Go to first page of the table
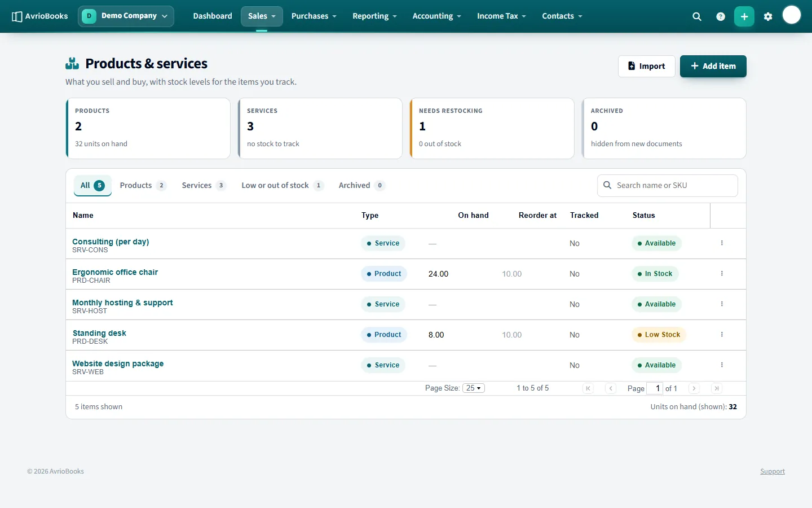This screenshot has width=812, height=508. tap(588, 388)
